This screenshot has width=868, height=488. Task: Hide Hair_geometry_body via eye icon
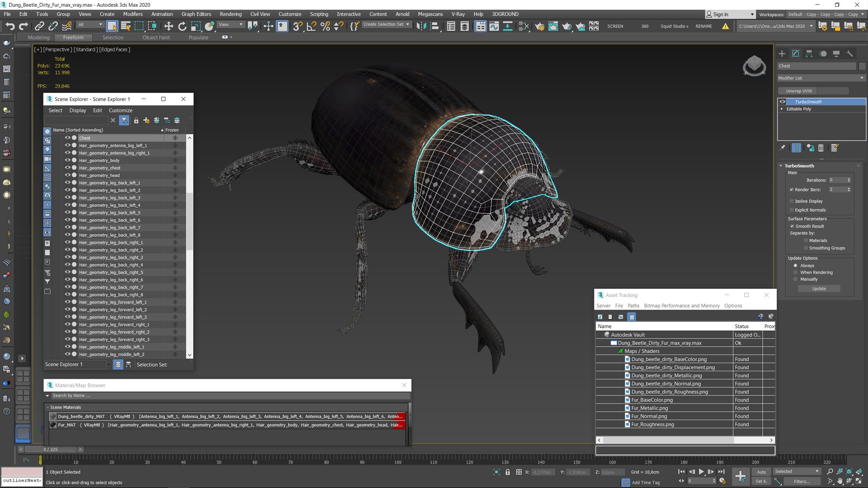coord(67,160)
